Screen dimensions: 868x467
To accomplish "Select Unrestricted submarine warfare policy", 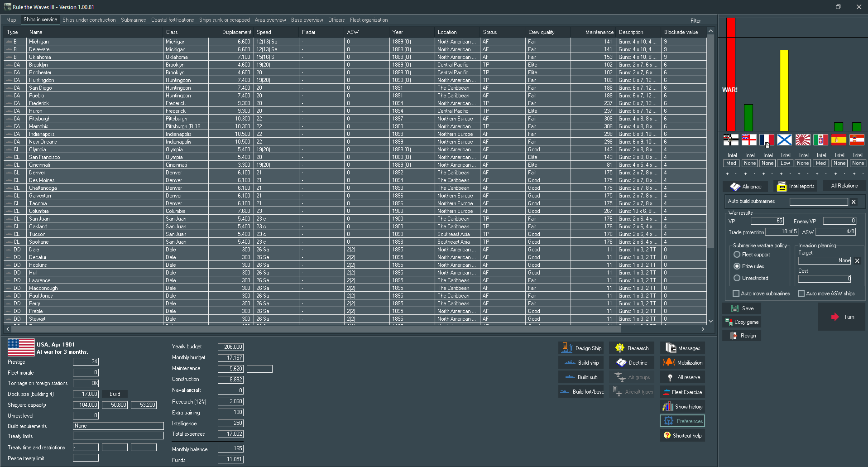I will 737,278.
